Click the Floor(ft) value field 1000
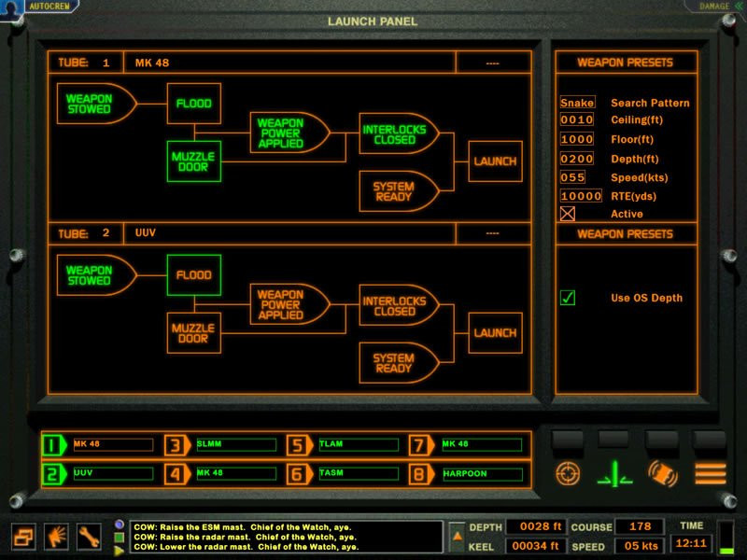This screenshot has width=747, height=560. point(577,139)
